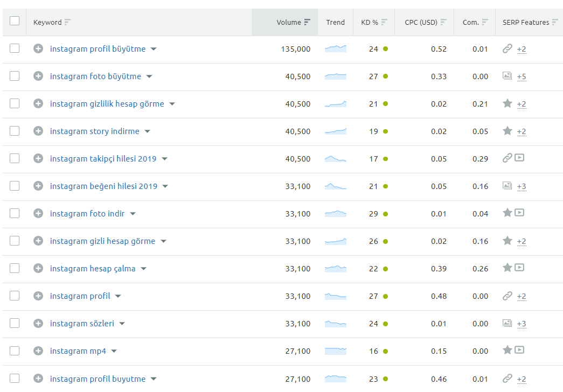Viewport: 563px width, 392px height.
Task: Click sort icon in Com. header
Action: pyautogui.click(x=485, y=22)
